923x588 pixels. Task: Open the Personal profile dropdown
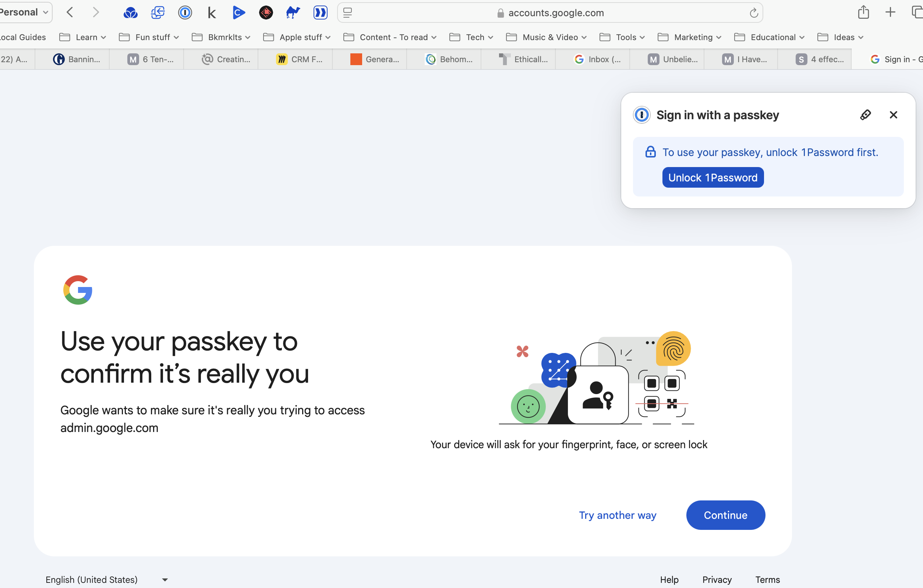[25, 12]
